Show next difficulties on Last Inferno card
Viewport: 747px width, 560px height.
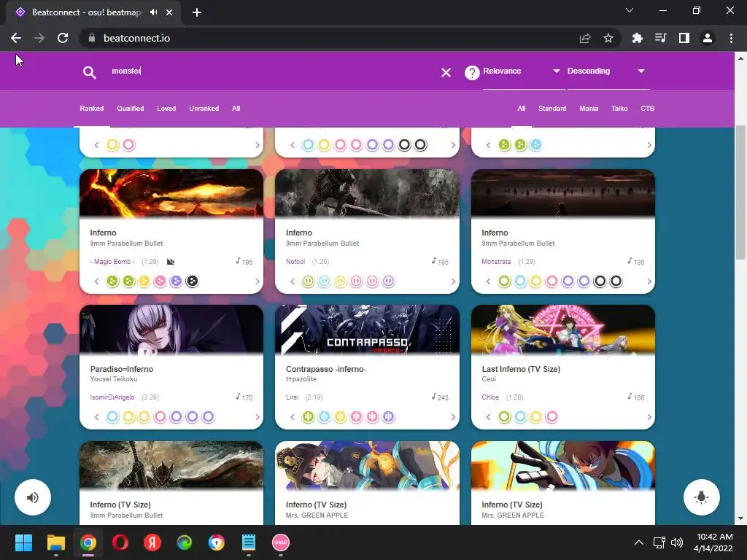(x=649, y=417)
